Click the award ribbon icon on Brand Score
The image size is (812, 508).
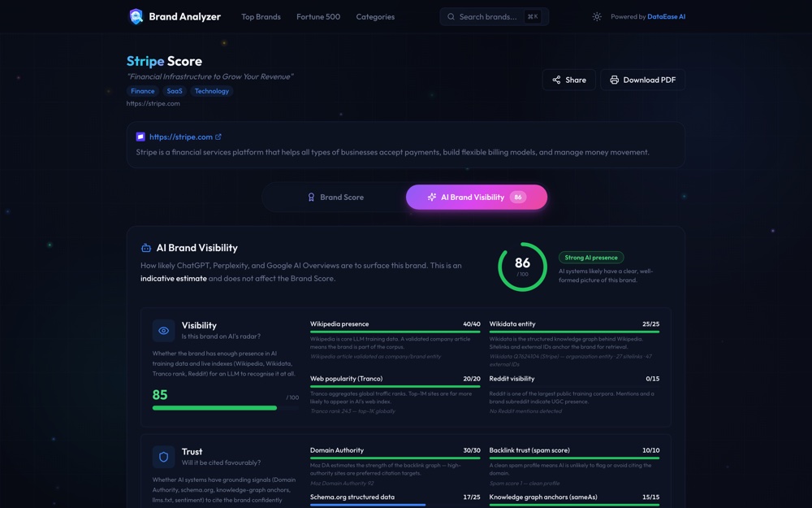pos(311,197)
